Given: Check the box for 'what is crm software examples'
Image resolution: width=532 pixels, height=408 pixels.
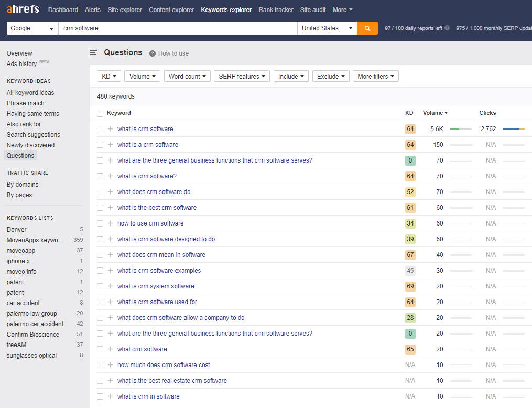Looking at the screenshot, I should tap(100, 271).
